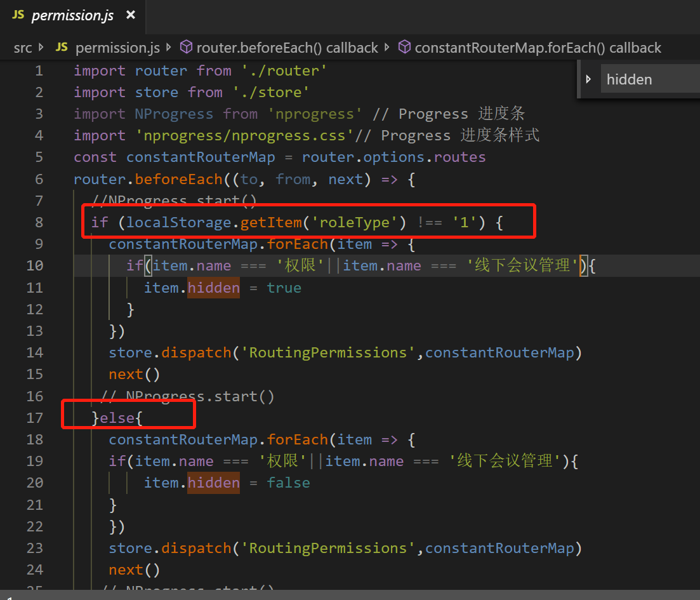
Task: Click './store' string on line 2
Action: 271,92
